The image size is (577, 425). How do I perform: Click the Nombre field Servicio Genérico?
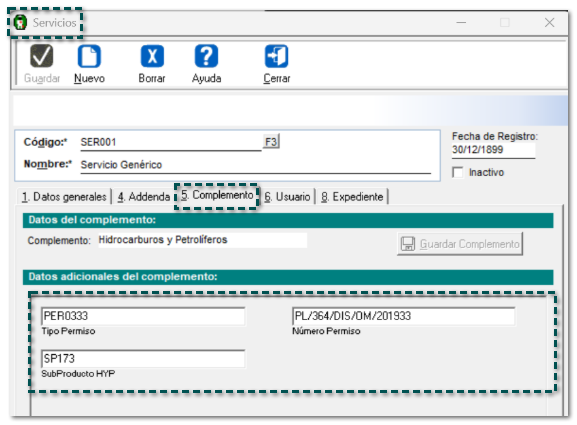tap(256, 165)
